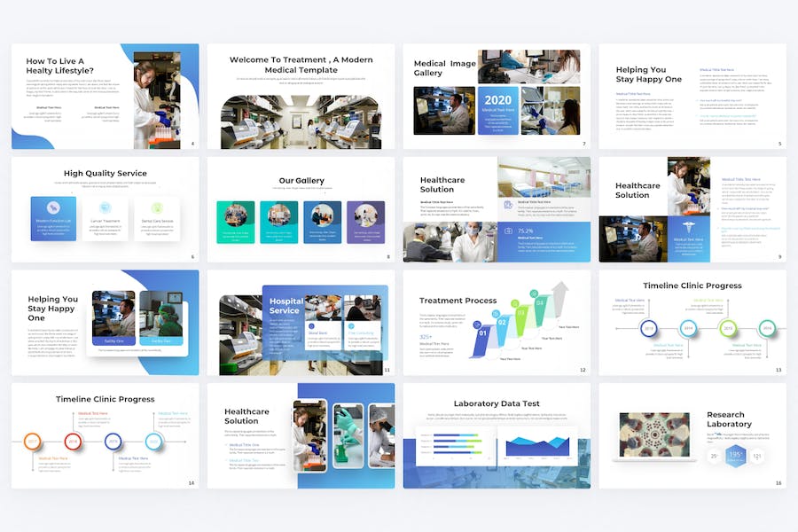Select the orange 2017 timeline circle marker
The width and height of the screenshot is (798, 532).
point(33,441)
